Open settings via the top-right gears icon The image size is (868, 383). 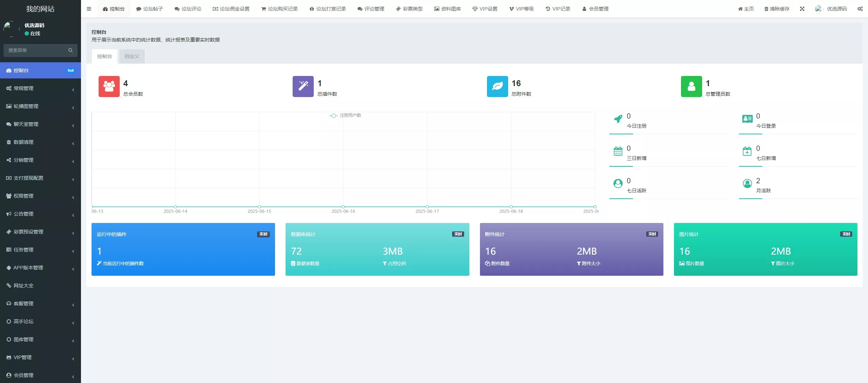point(860,9)
